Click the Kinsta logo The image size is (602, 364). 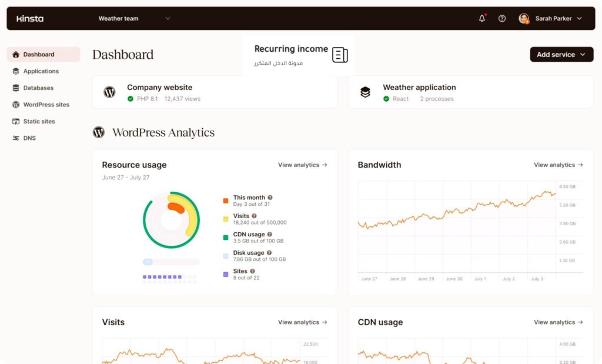click(30, 18)
